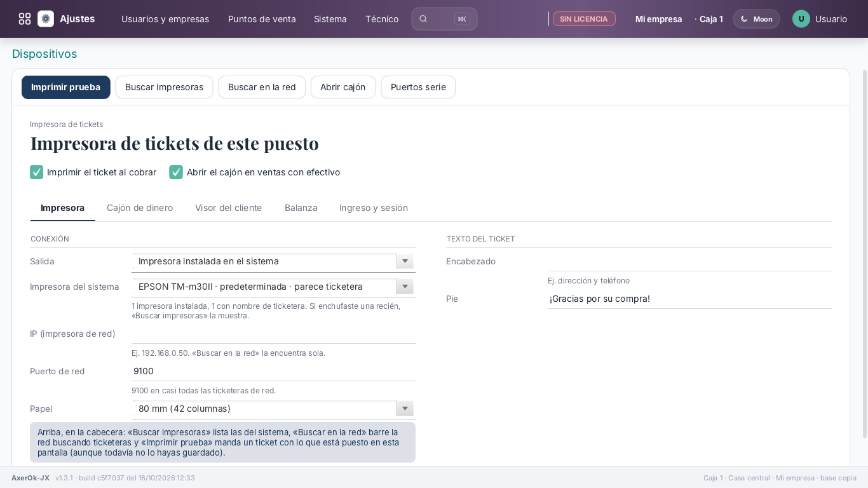
Task: Open the Sistema menu
Action: [x=330, y=19]
